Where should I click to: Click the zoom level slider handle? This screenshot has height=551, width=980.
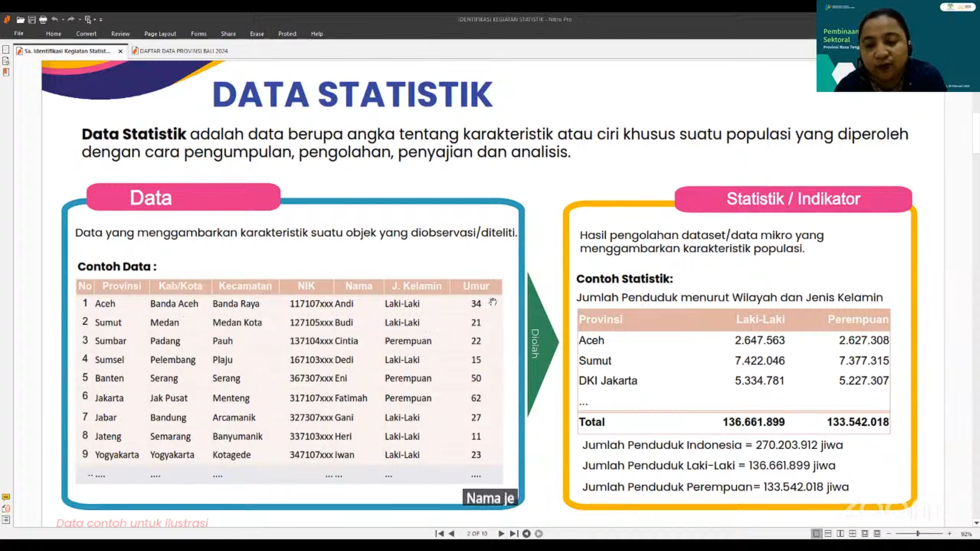918,534
